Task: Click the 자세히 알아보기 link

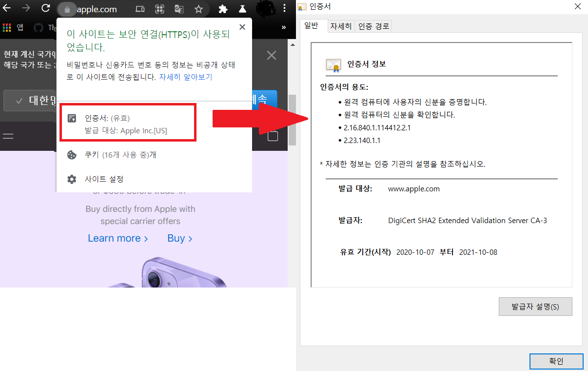Action: (186, 77)
